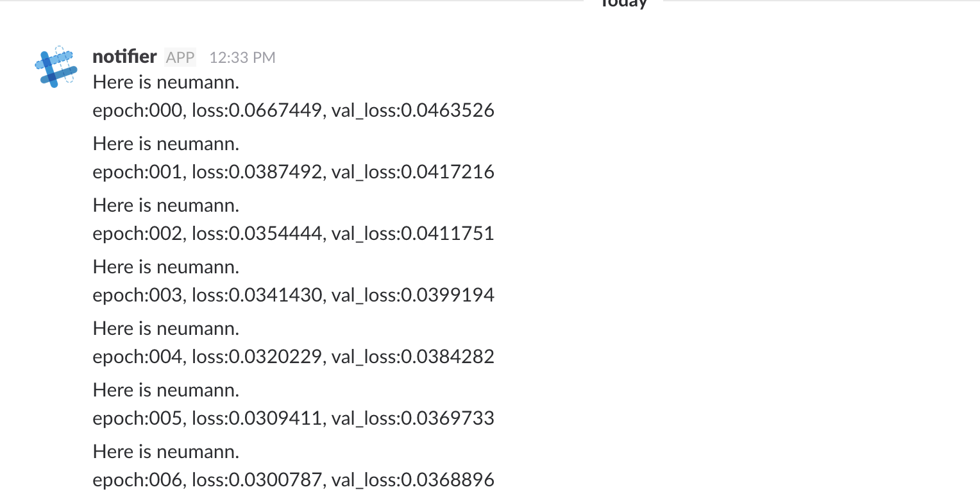Viewport: 980px width, 494px height.
Task: Click the val_loss:0.0368896 value text
Action: point(413,480)
